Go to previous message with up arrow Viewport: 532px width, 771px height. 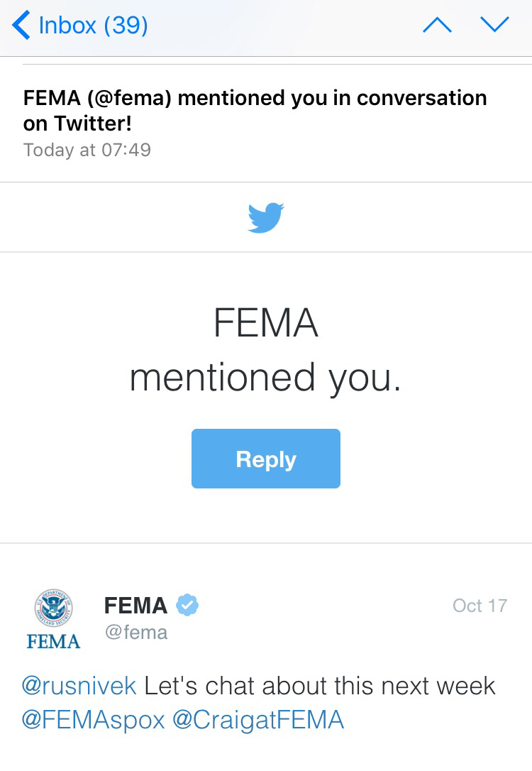[x=437, y=26]
